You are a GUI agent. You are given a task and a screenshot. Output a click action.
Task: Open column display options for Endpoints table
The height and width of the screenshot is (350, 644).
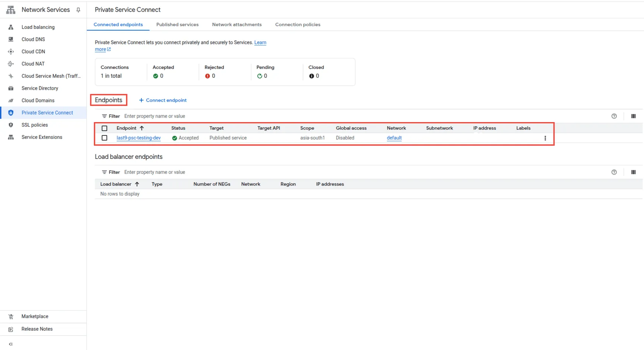click(x=633, y=116)
